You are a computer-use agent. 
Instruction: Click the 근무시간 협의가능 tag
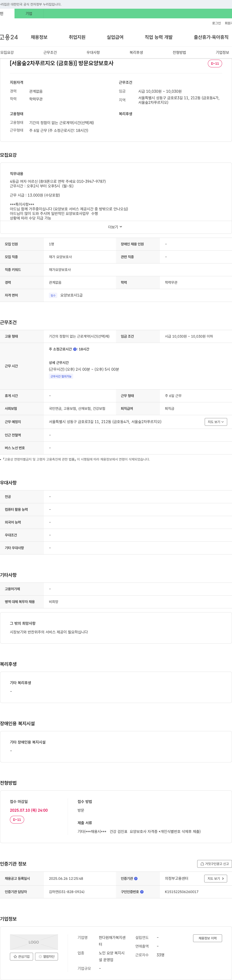(61, 376)
